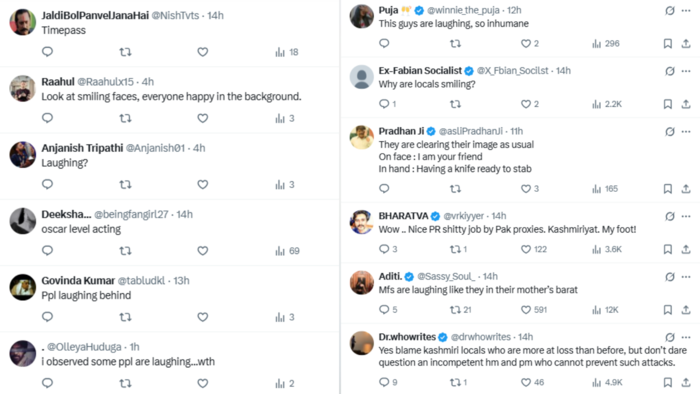Screen dimensions: 700x394
Task: Retweet Govinda Kumar's tweet
Action: 125,317
